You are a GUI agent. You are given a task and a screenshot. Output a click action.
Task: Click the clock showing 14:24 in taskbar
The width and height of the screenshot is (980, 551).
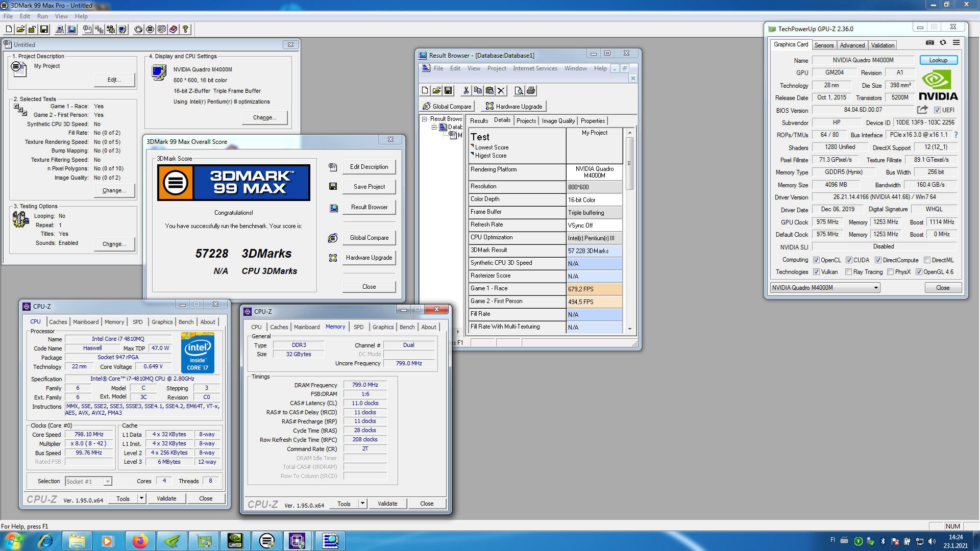(955, 537)
